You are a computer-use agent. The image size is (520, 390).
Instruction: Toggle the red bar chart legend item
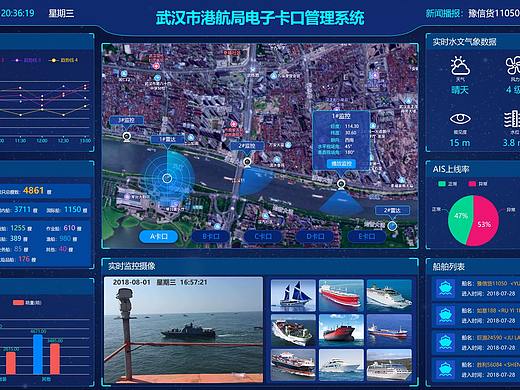(27, 303)
